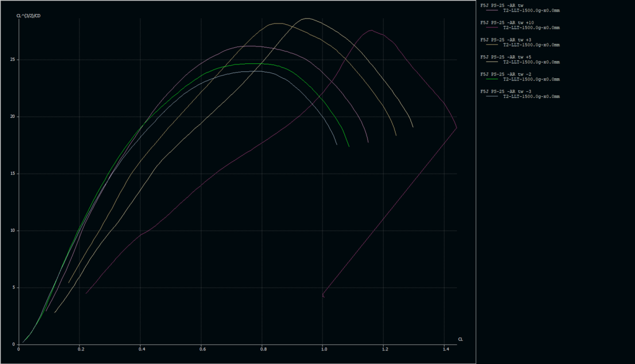The height and width of the screenshot is (364, 635).
Task: Click the legend color line for tw +10
Action: tap(493, 28)
